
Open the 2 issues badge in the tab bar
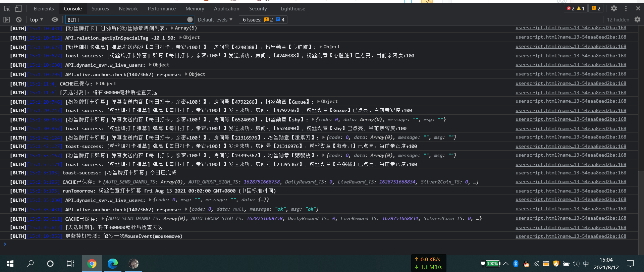596,8
